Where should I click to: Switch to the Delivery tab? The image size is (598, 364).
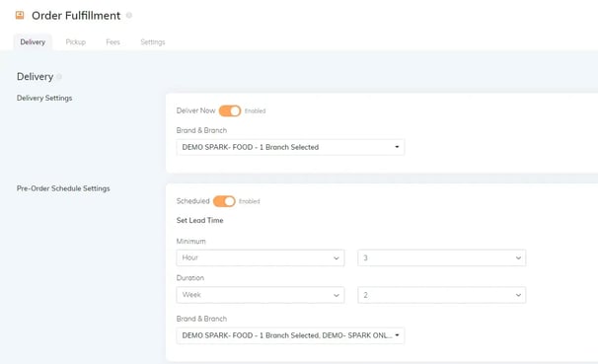pyautogui.click(x=33, y=42)
